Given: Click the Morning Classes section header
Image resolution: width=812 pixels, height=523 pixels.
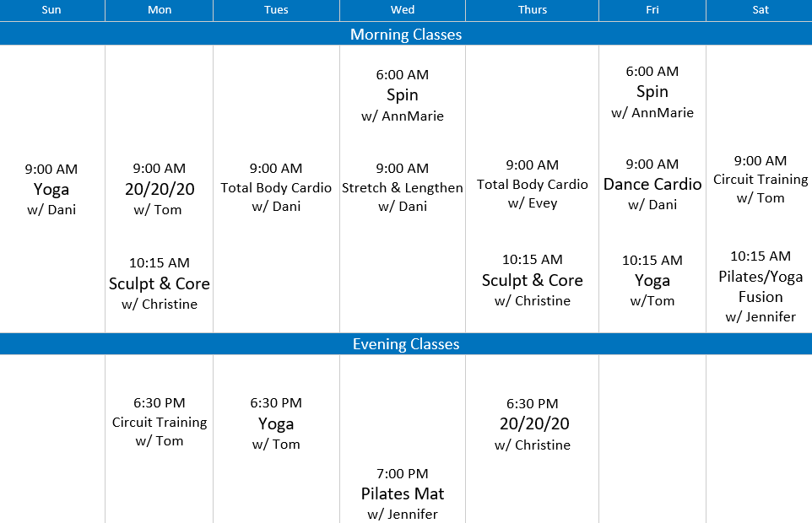Looking at the screenshot, I should coord(406,35).
